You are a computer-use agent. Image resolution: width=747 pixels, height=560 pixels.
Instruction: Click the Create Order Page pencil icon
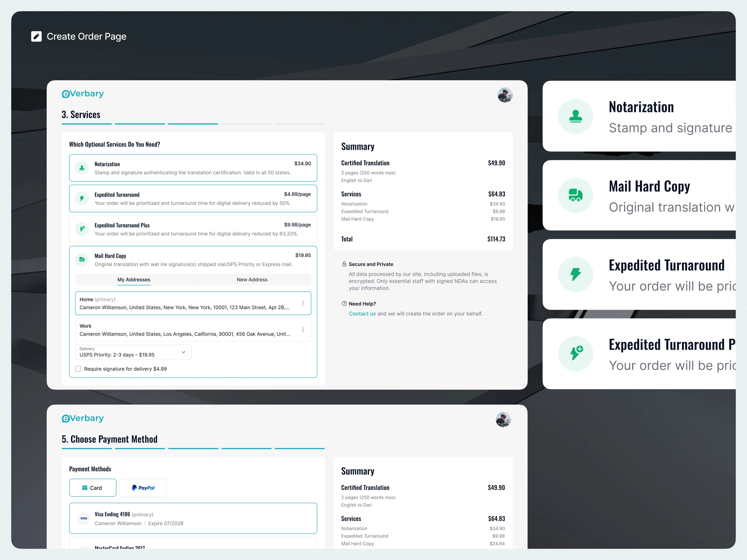(x=36, y=36)
